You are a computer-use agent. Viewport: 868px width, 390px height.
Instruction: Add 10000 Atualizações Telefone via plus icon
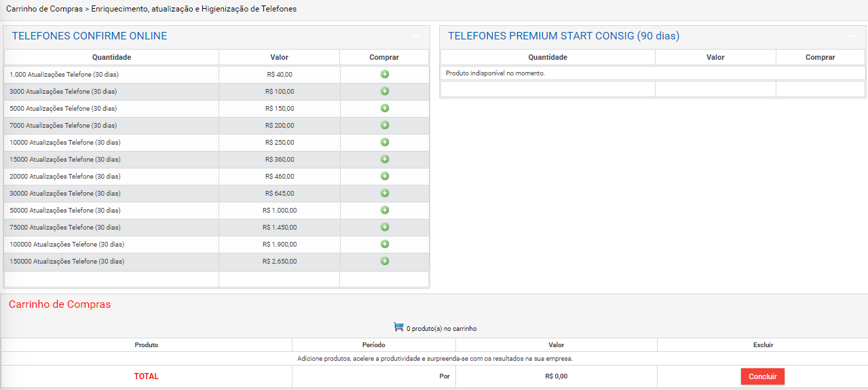385,142
